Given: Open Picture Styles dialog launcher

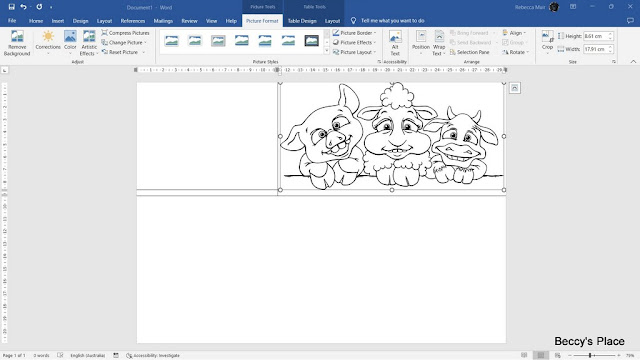Looking at the screenshot, I should (x=379, y=62).
